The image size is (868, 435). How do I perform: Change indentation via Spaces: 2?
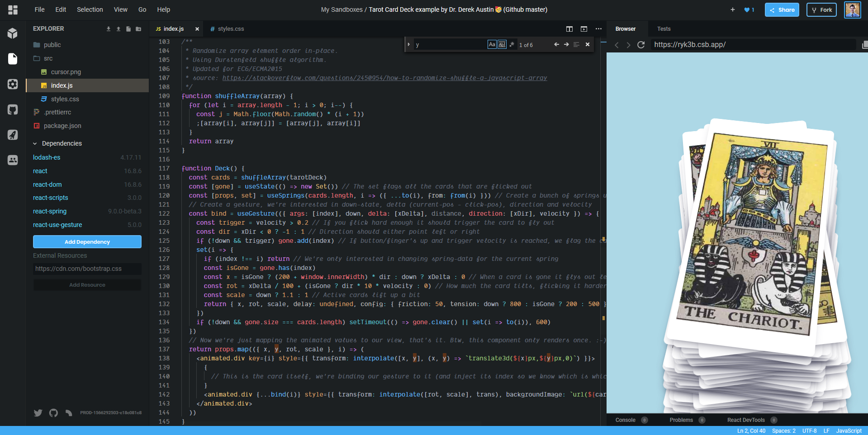(x=783, y=431)
